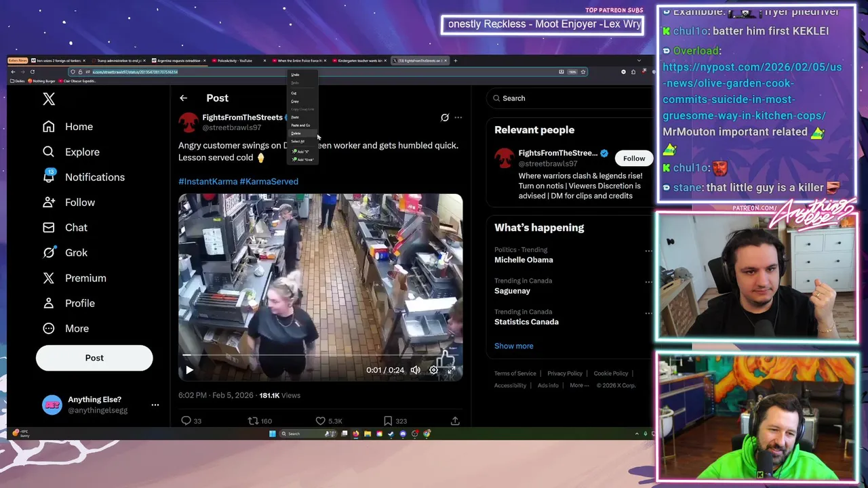868x488 pixels.
Task: Reload the page in browser toolbar
Action: coord(32,72)
